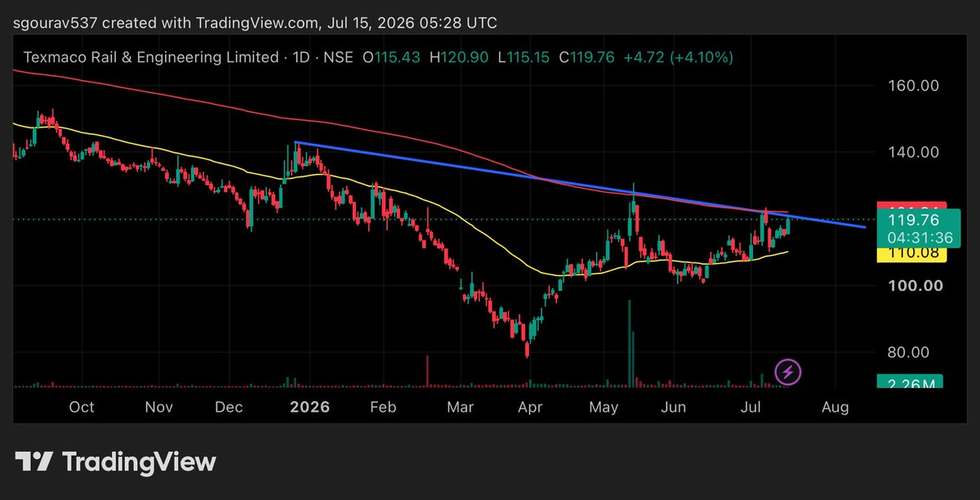The image size is (980, 500).
Task: Click the May label on time axis
Action: point(604,407)
